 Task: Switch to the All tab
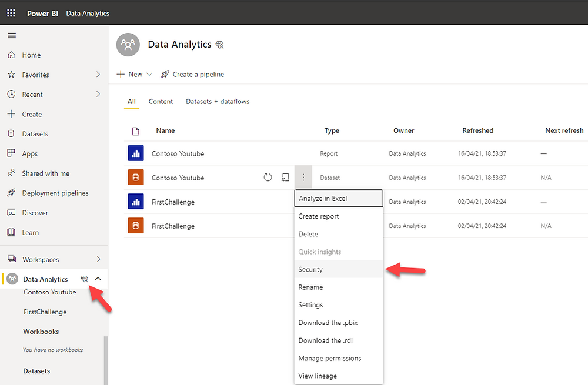point(132,102)
